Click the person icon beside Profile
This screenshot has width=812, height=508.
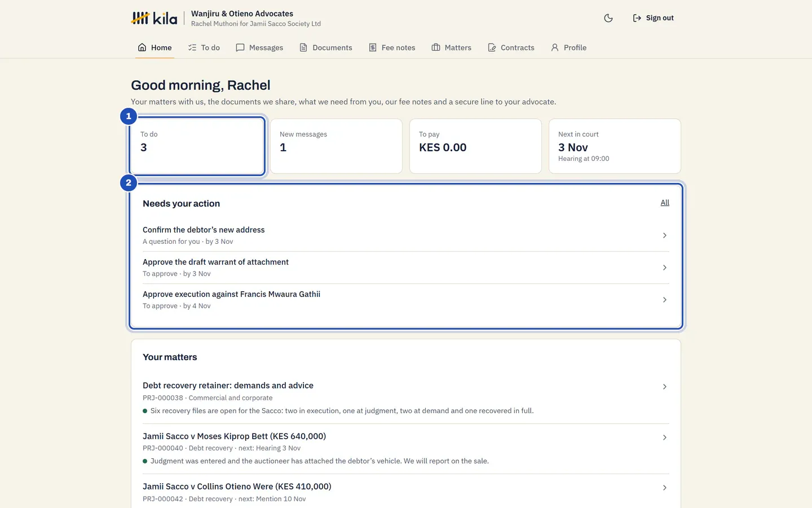pyautogui.click(x=555, y=47)
